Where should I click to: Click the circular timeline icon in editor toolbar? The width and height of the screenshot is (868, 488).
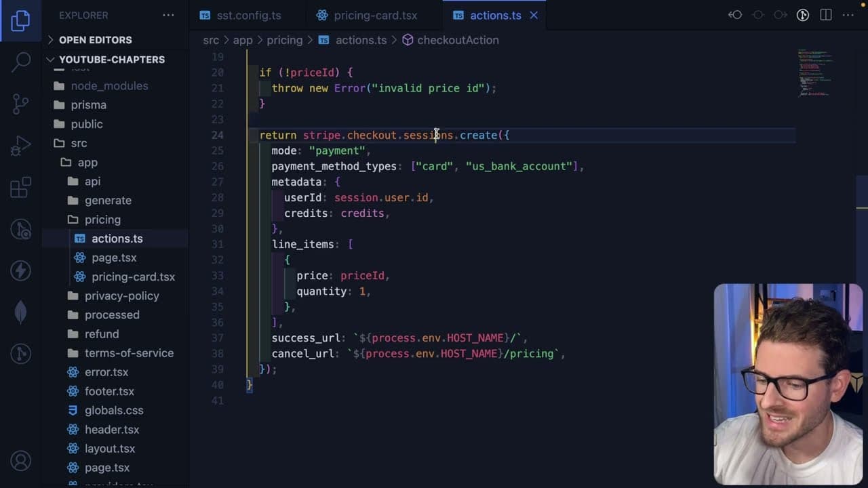pos(803,15)
